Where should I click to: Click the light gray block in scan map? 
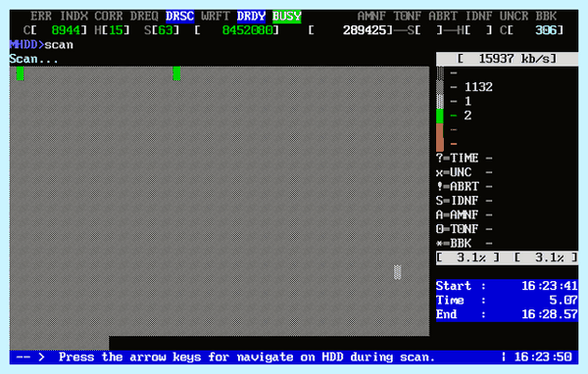[398, 272]
